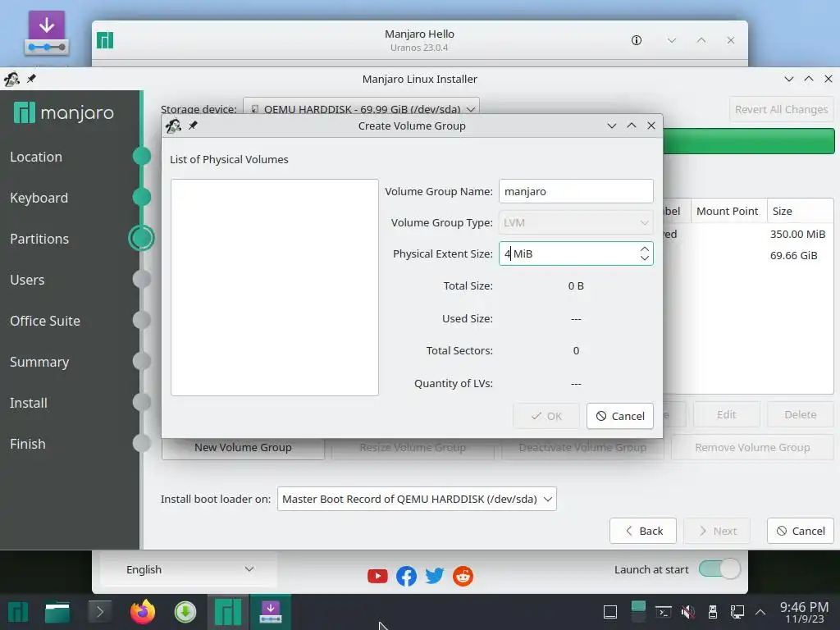Open the Install boot loader on dropdown
This screenshot has width=840, height=630.
[417, 499]
